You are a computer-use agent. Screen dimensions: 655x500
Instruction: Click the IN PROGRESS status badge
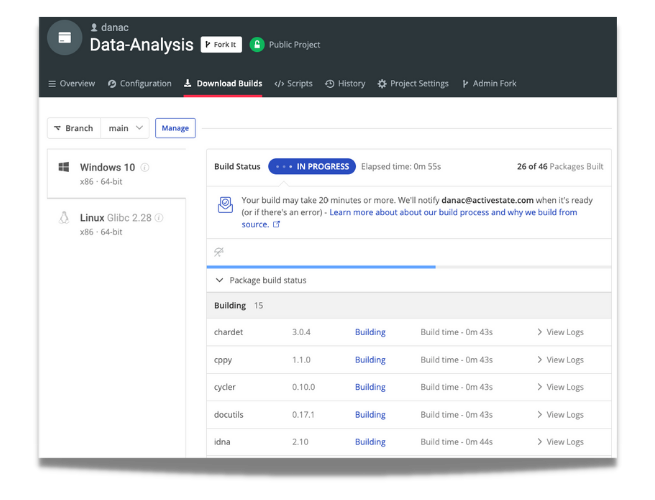coord(312,166)
